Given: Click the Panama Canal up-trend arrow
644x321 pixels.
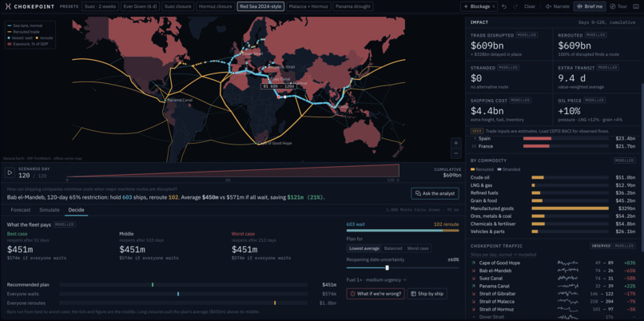Looking at the screenshot, I should (x=474, y=286).
